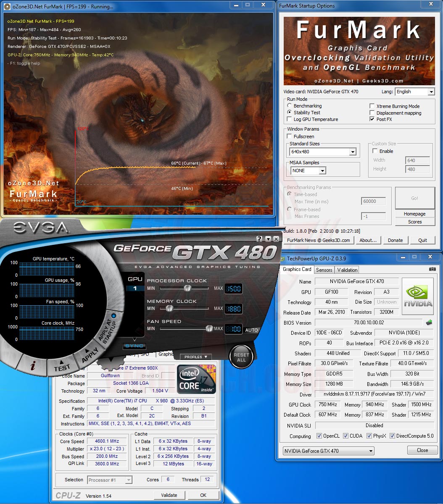Viewport: 443px width, 504px height.
Task: Open the PROFILES dropdown in EVGA Precision
Action: coord(196,357)
